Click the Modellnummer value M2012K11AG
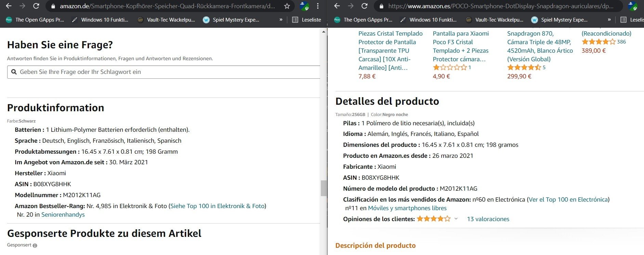644x255 pixels. 82,195
